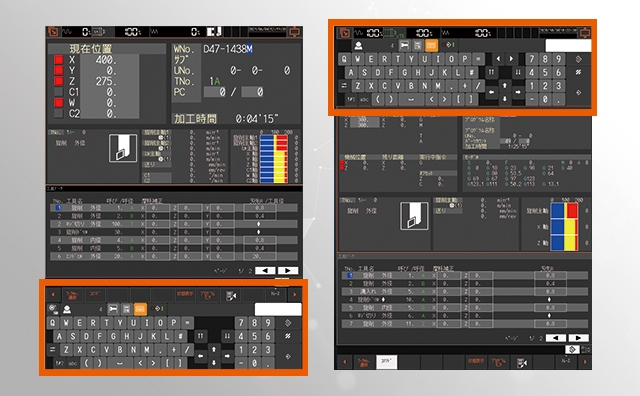This screenshot has width=640, height=396.
Task: Click the orange screen-switch icon right of the WNo. panel's status bar
Action: (x=294, y=31)
